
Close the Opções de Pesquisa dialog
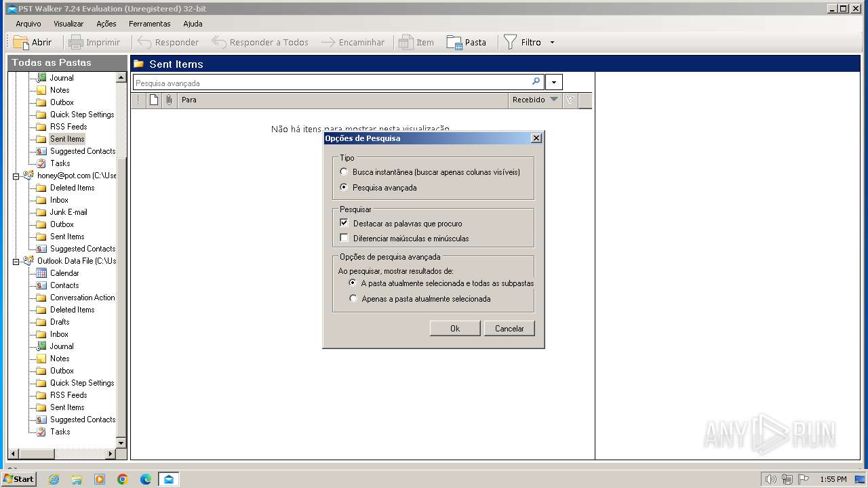pyautogui.click(x=536, y=138)
